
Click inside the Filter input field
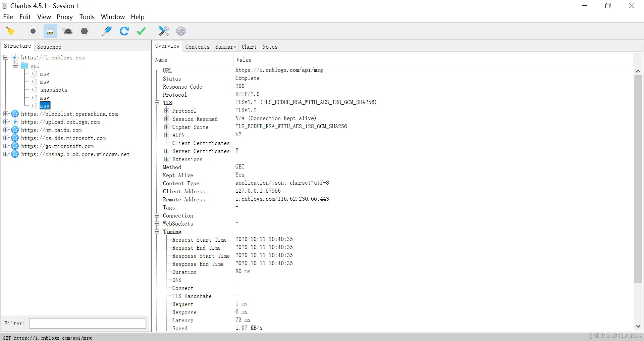[88, 323]
